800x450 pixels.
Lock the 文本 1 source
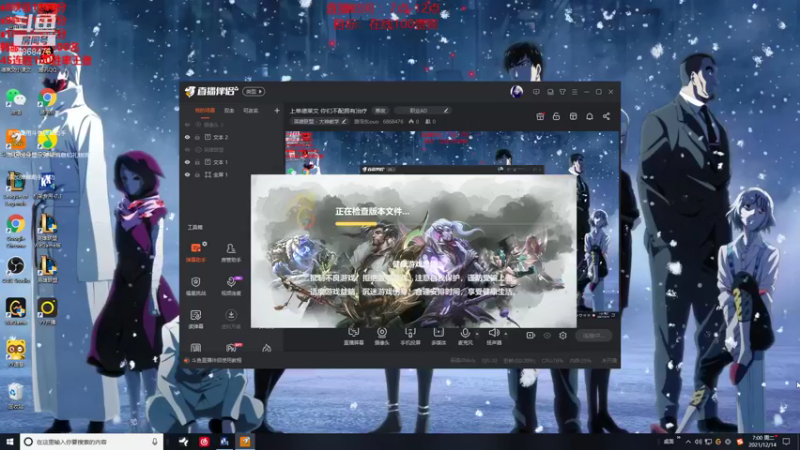point(197,162)
